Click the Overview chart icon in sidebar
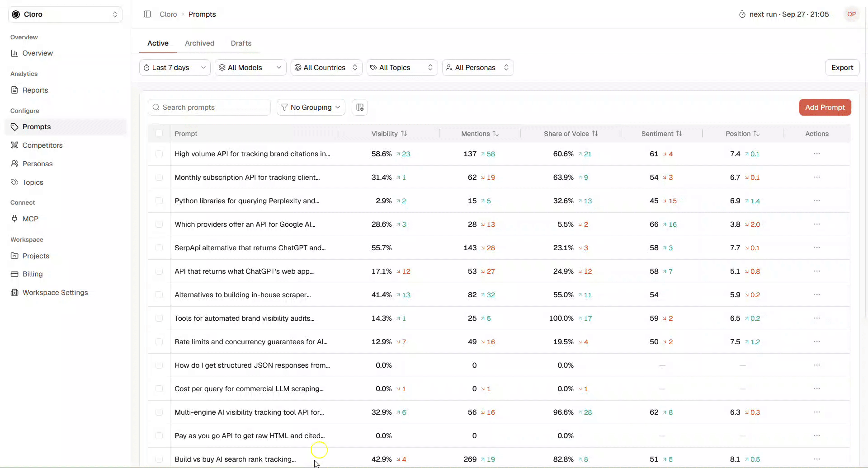 14,53
